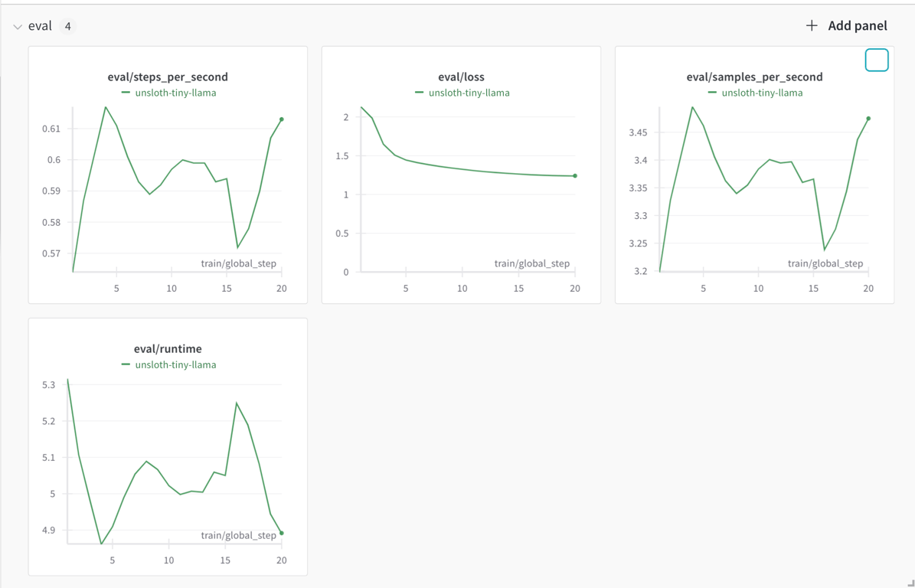Click the teal square on eval/samples_per_second panel
Screen dimensions: 915x588
pyautogui.click(x=877, y=60)
